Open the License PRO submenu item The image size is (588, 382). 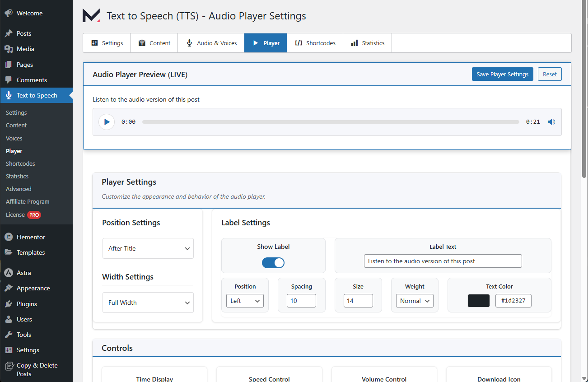tap(23, 215)
